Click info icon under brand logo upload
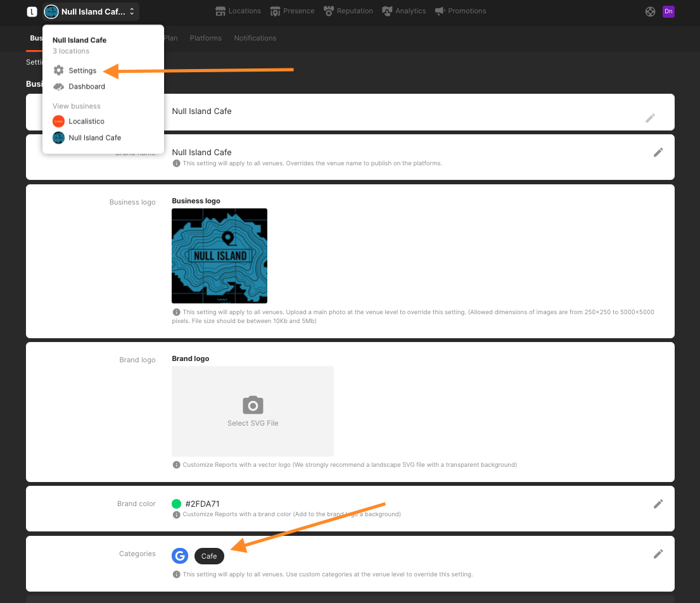 176,465
